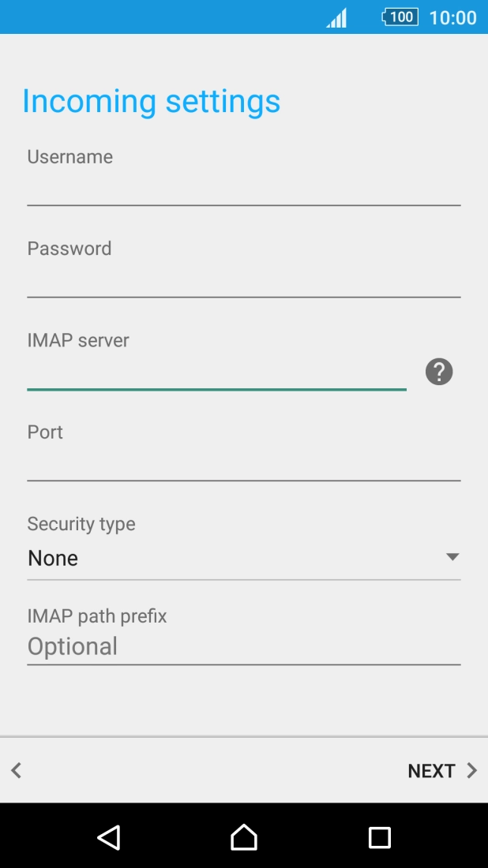
Task: Go back using the bottom-left chevron
Action: point(17,771)
